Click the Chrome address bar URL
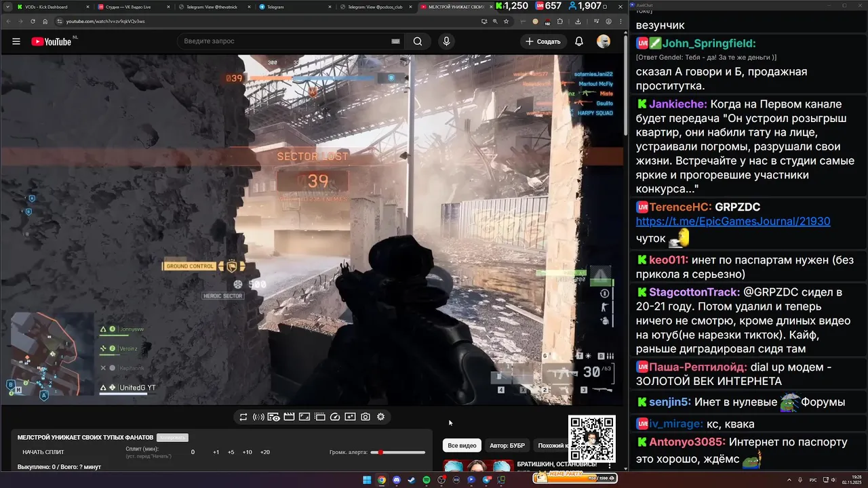The width and height of the screenshot is (868, 488). [105, 21]
